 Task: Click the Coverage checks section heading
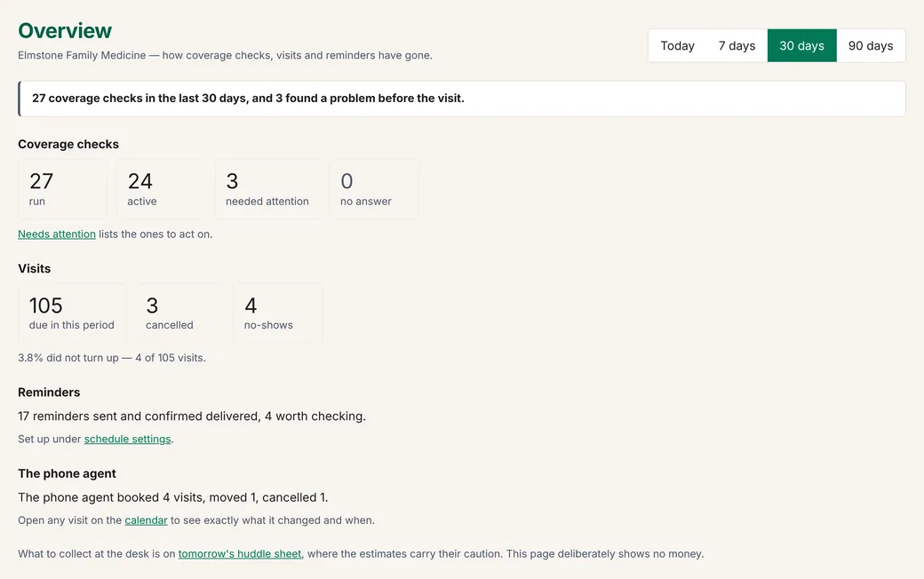coord(68,145)
